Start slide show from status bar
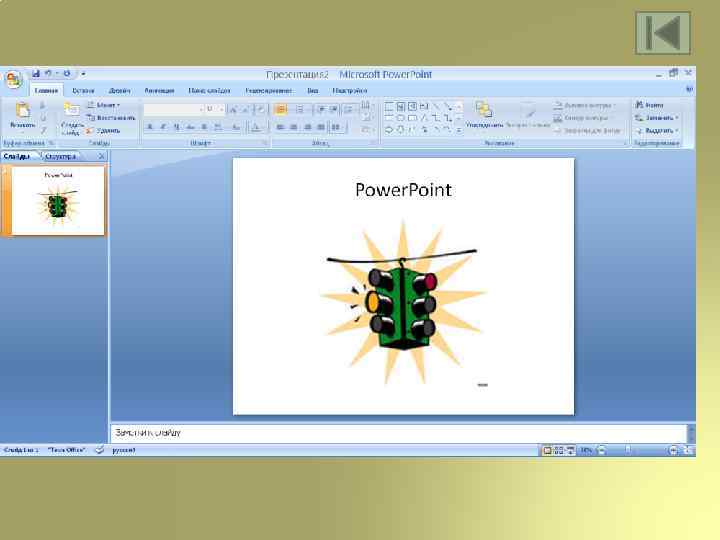This screenshot has height=540, width=720. tap(570, 450)
